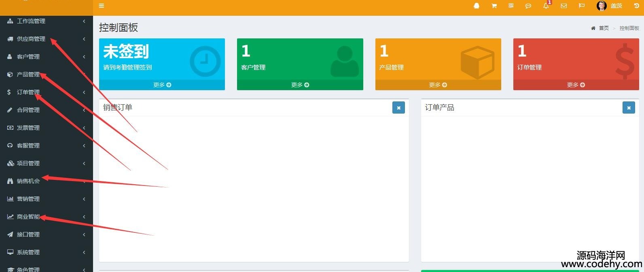Click the 未签到 heading text
The image size is (644, 272).
126,51
